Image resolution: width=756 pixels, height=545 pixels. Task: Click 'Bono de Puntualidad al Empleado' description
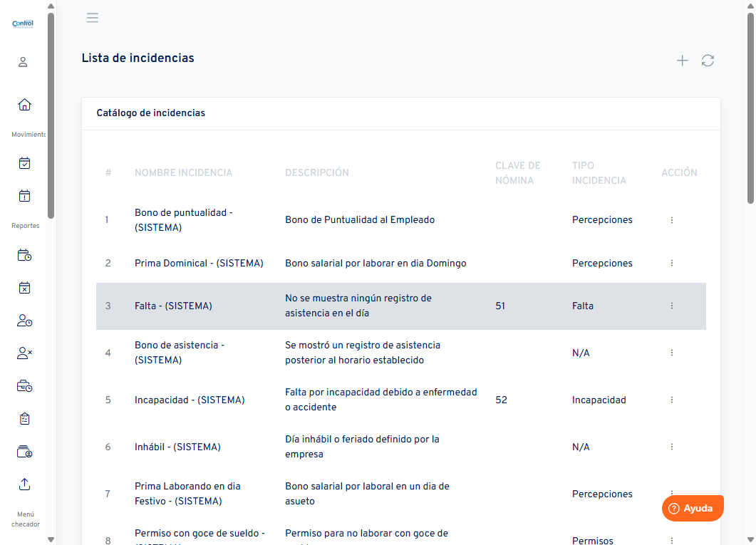point(360,219)
